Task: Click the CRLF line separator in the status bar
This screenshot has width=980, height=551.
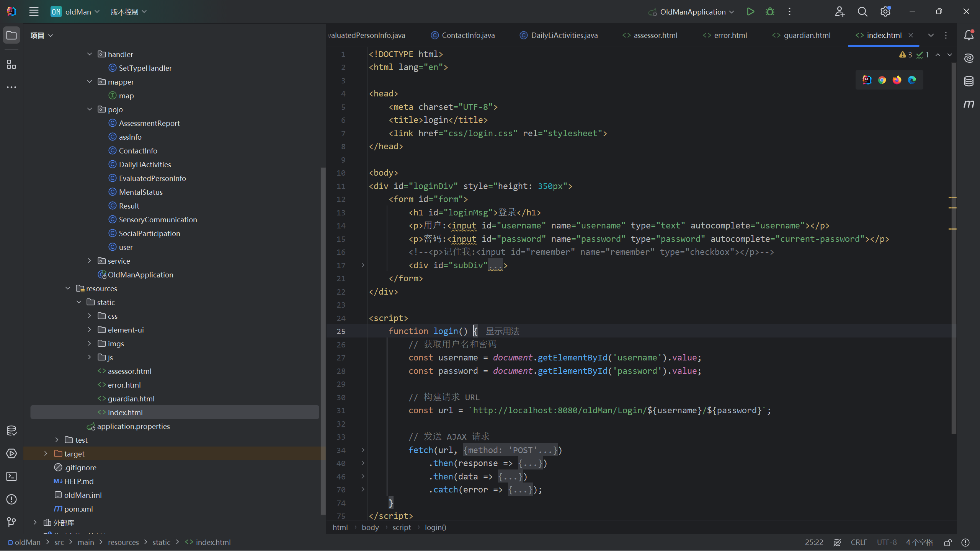Action: [x=859, y=543]
